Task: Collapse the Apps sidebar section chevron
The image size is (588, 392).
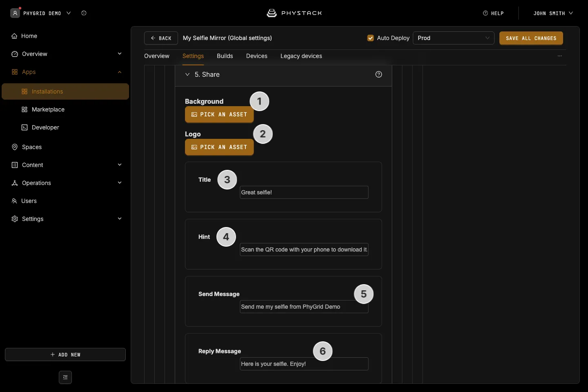Action: click(120, 72)
